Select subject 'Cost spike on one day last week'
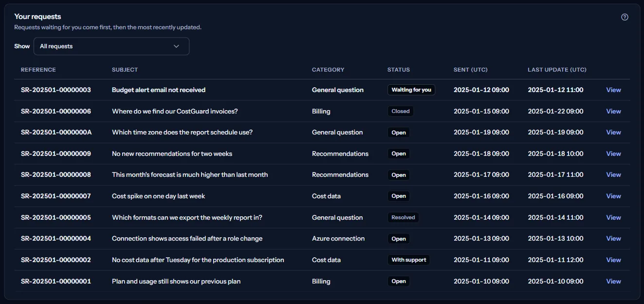 click(158, 196)
